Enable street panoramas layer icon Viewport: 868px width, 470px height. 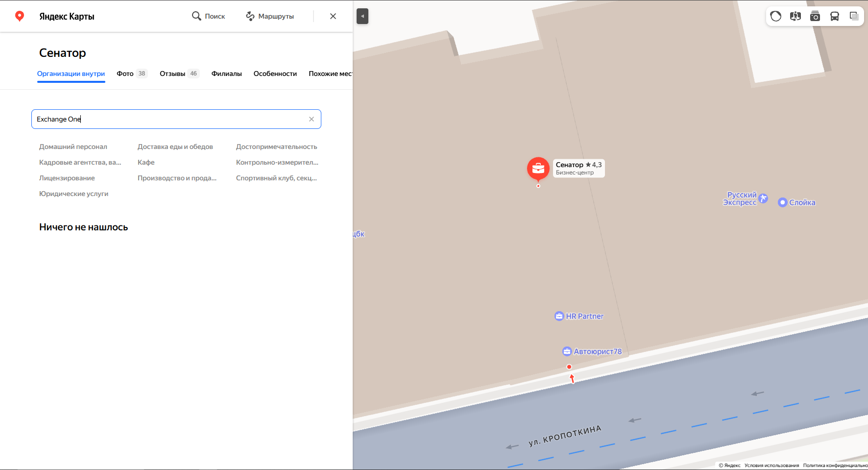[796, 16]
